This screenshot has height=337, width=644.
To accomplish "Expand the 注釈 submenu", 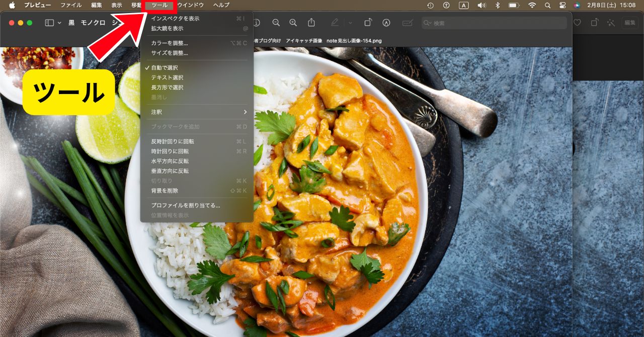I will (197, 112).
